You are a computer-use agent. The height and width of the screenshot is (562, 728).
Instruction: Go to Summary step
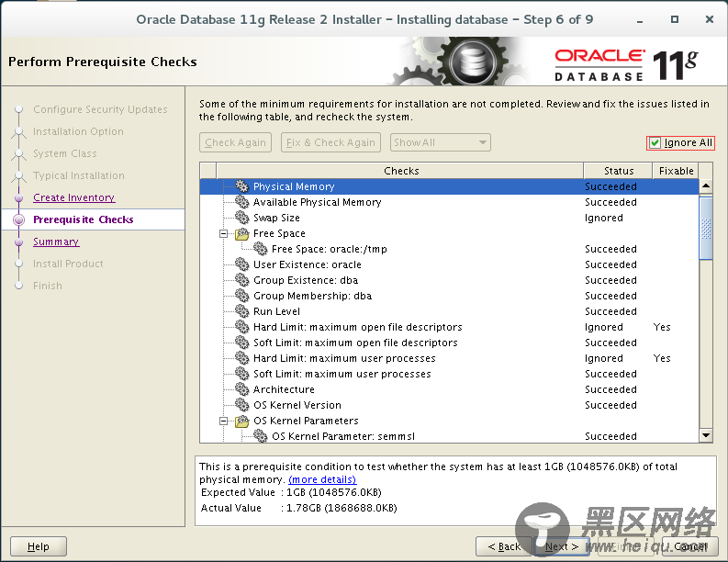56,242
